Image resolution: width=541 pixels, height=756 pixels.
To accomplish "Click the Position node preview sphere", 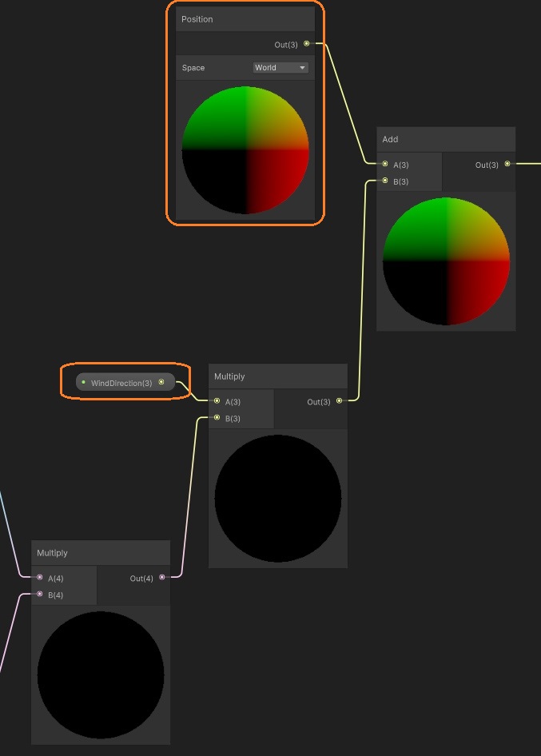I will point(245,150).
